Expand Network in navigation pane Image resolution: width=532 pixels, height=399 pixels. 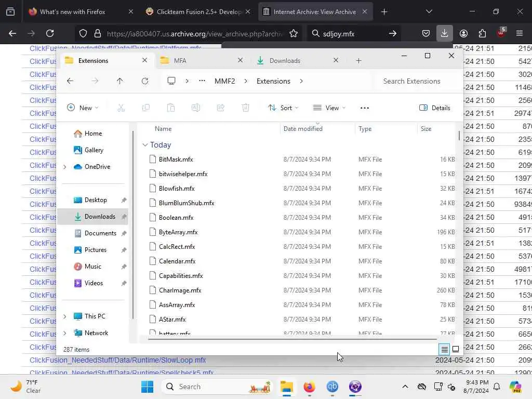click(x=65, y=333)
